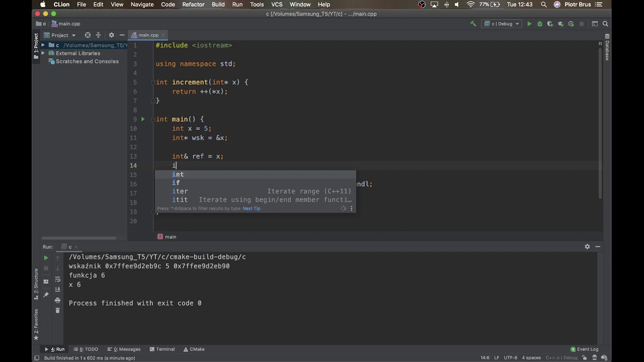644x362 pixels.
Task: Select Scratches and Consoles in the project tree
Action: point(84,61)
